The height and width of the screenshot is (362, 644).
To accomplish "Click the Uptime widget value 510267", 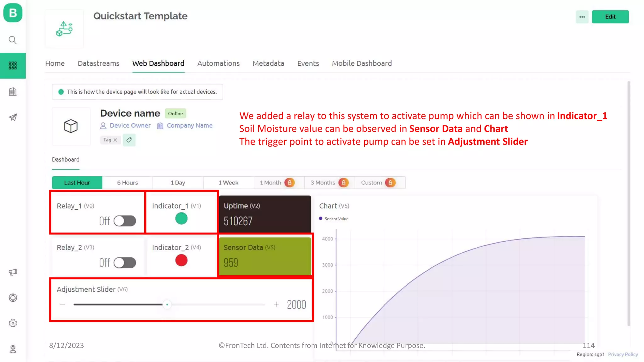I will [x=238, y=221].
